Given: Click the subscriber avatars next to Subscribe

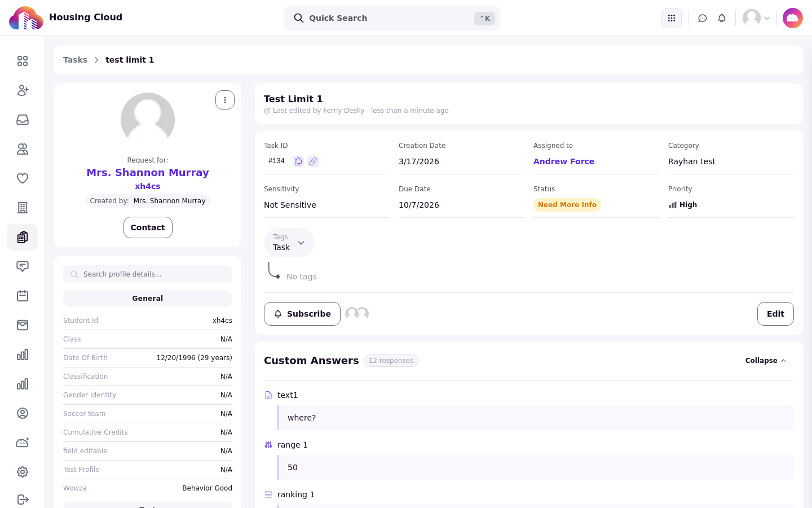Looking at the screenshot, I should point(357,314).
